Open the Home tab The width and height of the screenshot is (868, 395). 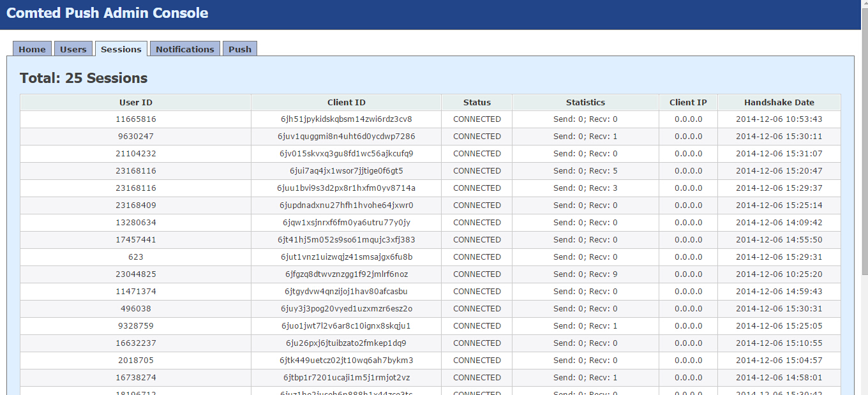[32, 49]
